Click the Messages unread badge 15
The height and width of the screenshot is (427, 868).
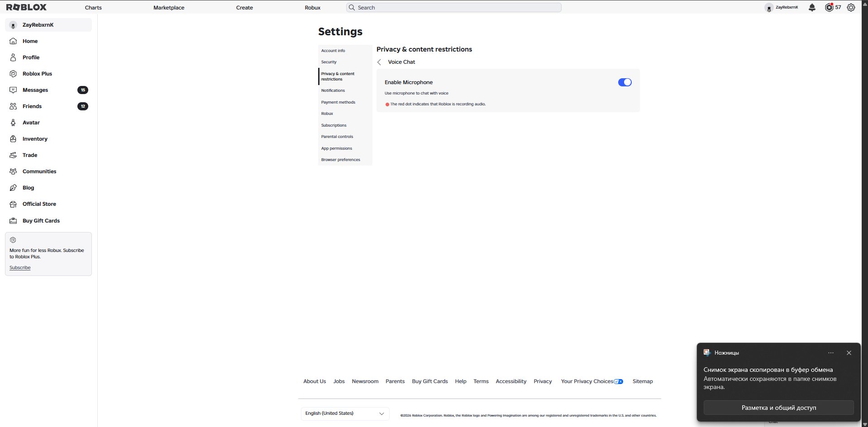pyautogui.click(x=83, y=90)
